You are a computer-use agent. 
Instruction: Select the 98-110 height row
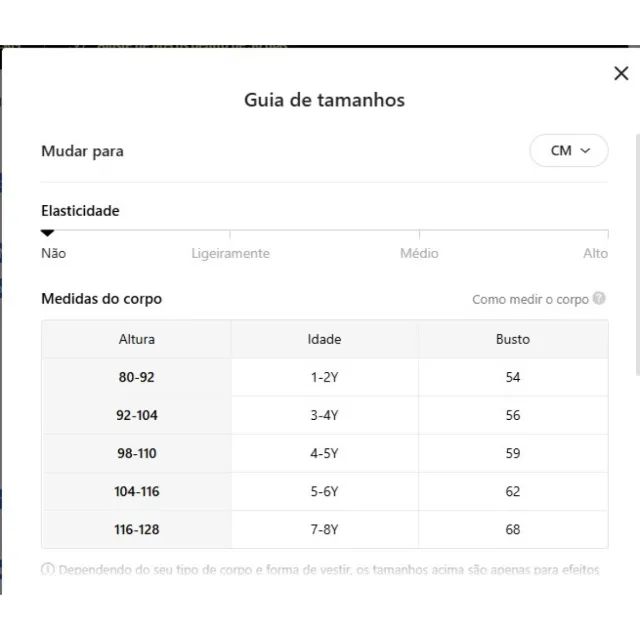pyautogui.click(x=137, y=453)
